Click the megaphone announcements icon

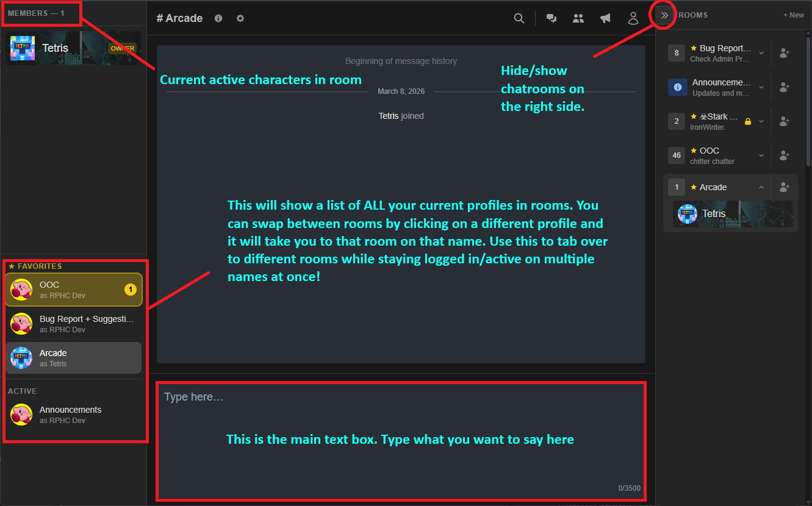pyautogui.click(x=605, y=18)
